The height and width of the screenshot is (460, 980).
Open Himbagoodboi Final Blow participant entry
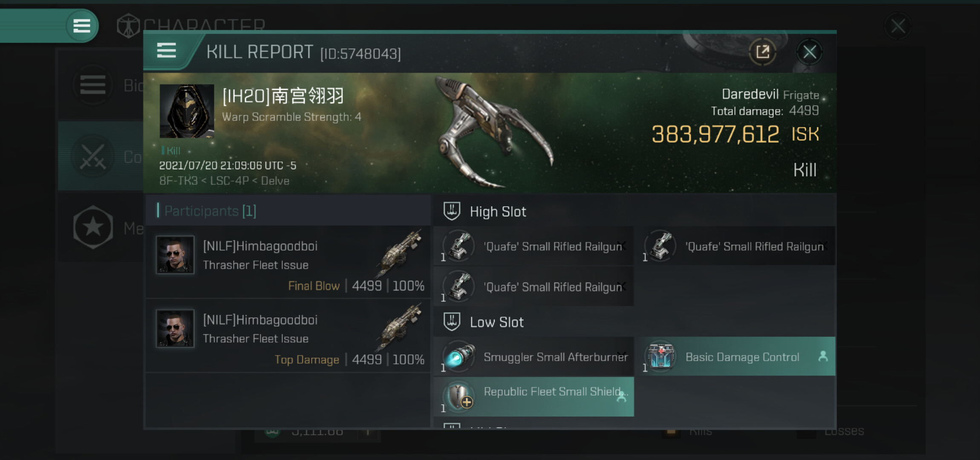288,262
